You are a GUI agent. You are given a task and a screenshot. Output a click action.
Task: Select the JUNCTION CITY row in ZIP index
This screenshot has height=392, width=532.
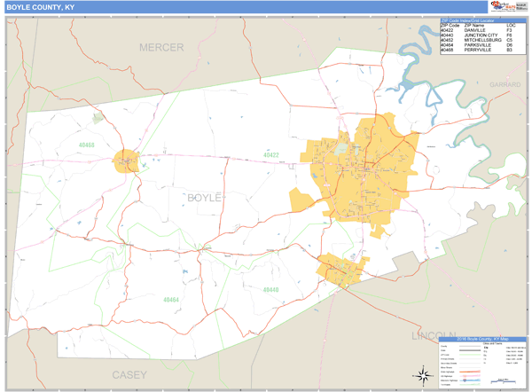483,35
